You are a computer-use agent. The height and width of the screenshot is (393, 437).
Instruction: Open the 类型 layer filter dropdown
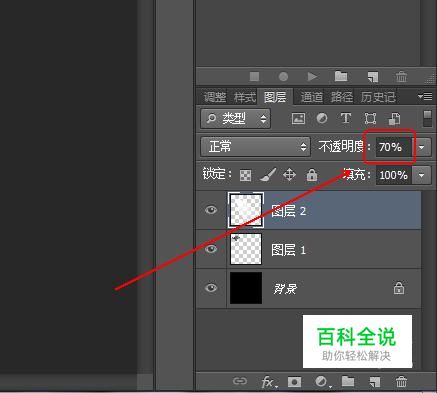point(236,118)
